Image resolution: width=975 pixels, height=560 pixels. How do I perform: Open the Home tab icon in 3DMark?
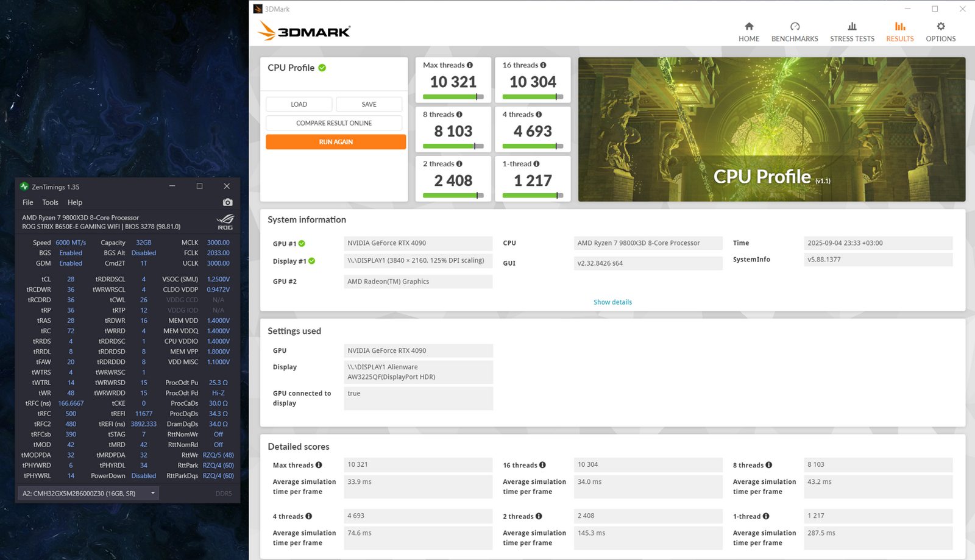pyautogui.click(x=749, y=27)
